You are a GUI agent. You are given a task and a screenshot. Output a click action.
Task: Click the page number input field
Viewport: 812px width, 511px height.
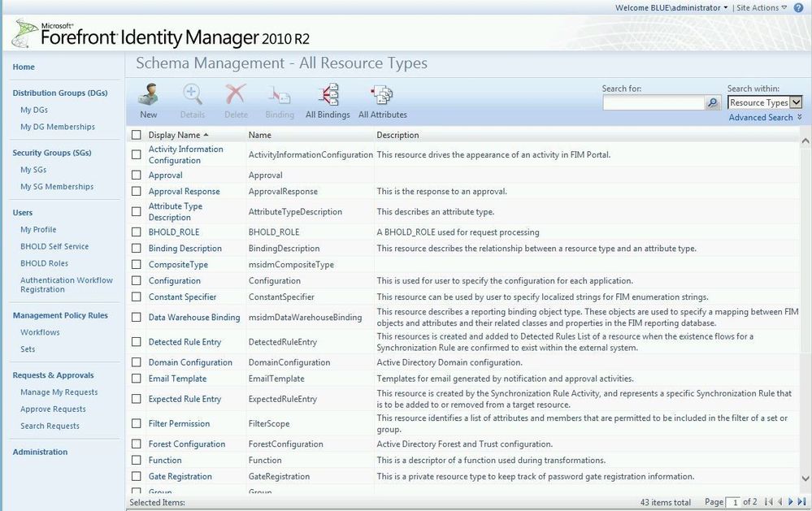click(733, 502)
